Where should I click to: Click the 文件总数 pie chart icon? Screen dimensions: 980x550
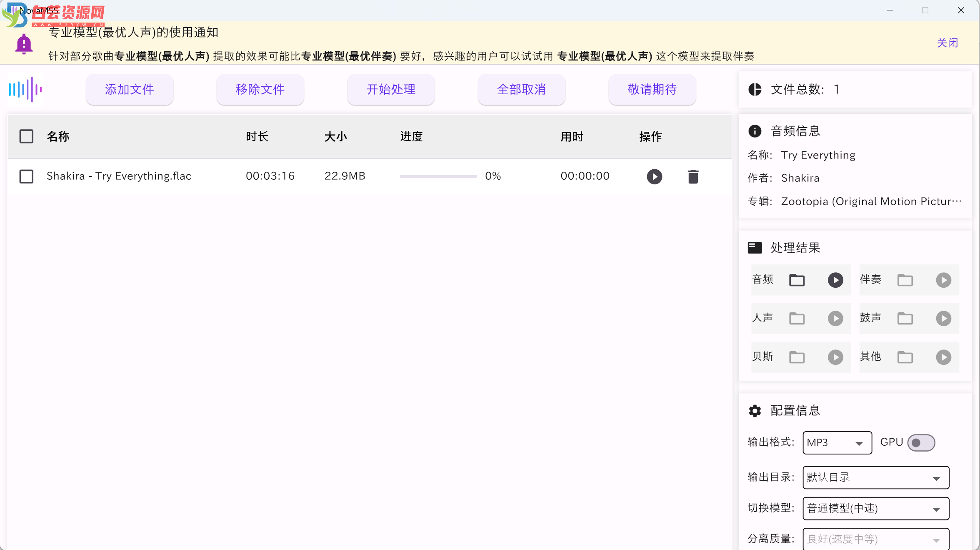point(755,89)
